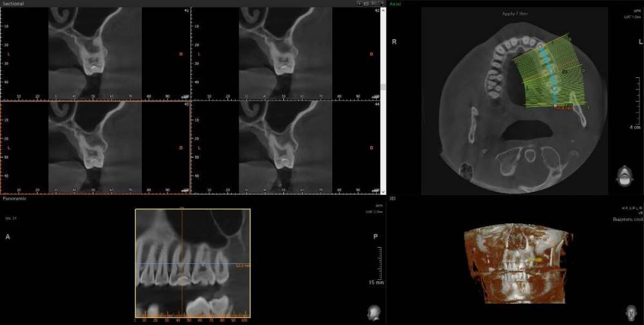
Task: Click the head orientation icon in Panoramic view
Action: pyautogui.click(x=372, y=313)
